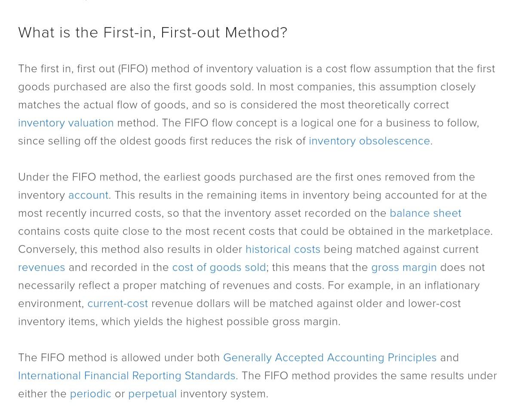
Task: Open the cost of goods sold link
Action: pos(219,267)
